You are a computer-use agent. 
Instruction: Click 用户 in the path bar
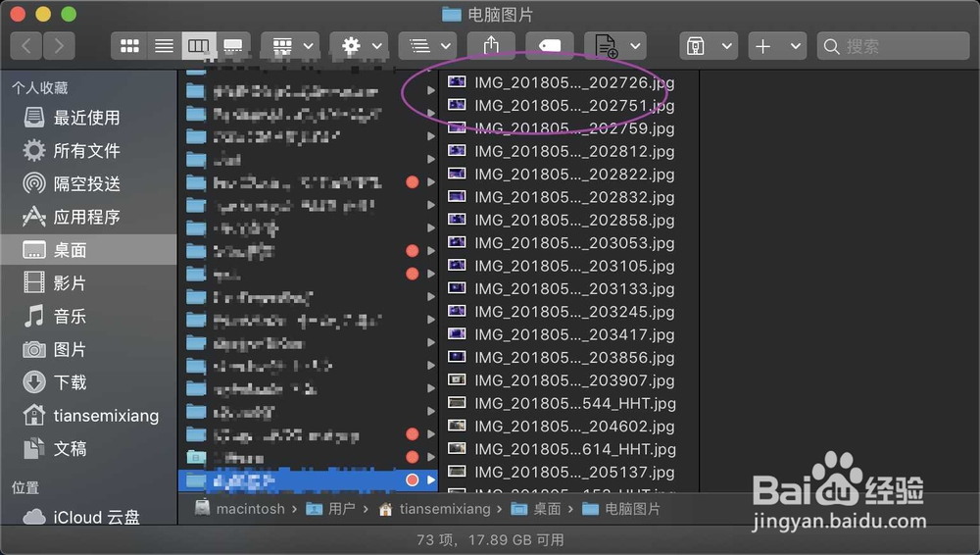[x=331, y=509]
